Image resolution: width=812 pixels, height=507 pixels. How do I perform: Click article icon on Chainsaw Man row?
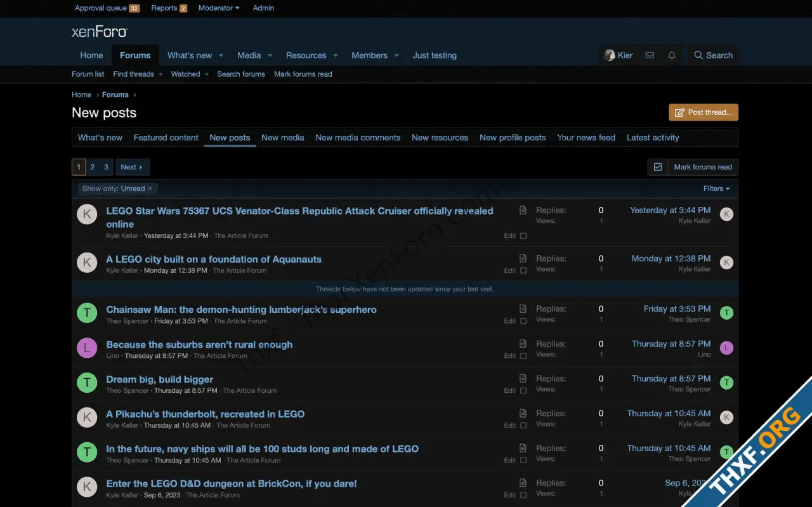[x=523, y=309]
